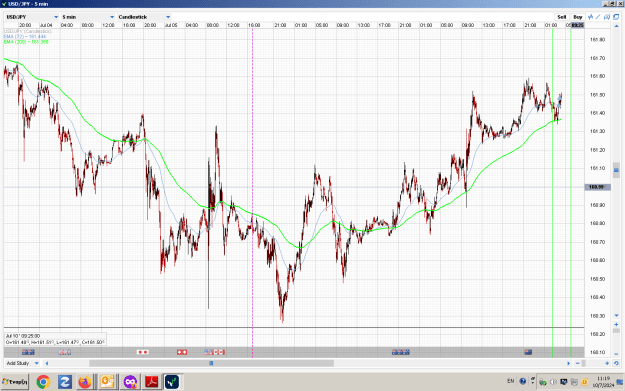
Task: Click the taskbar clock showing 11:19
Action: (603, 381)
